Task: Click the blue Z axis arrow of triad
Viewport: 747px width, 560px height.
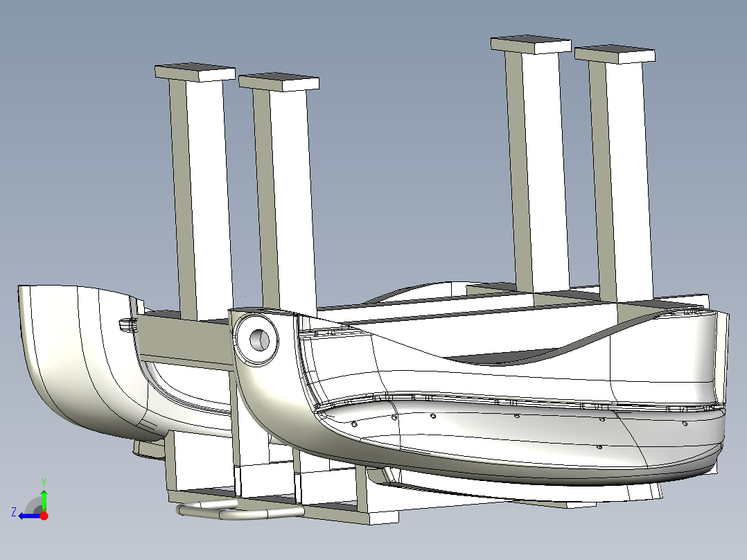Action: click(30, 516)
